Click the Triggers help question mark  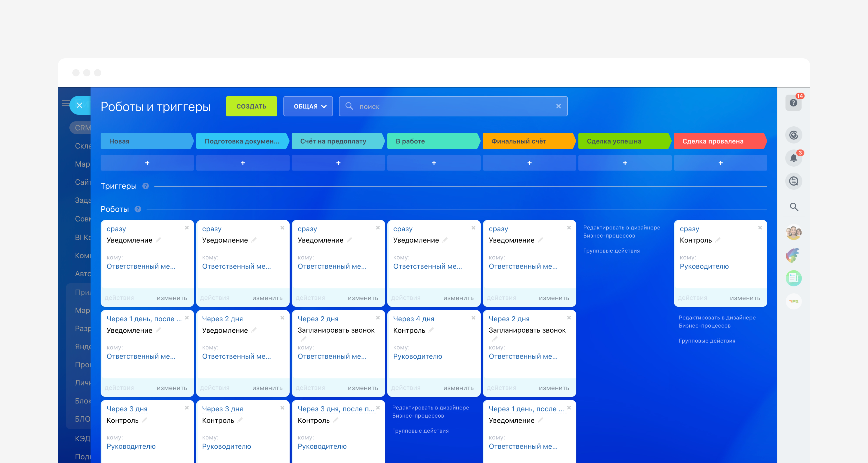(146, 186)
